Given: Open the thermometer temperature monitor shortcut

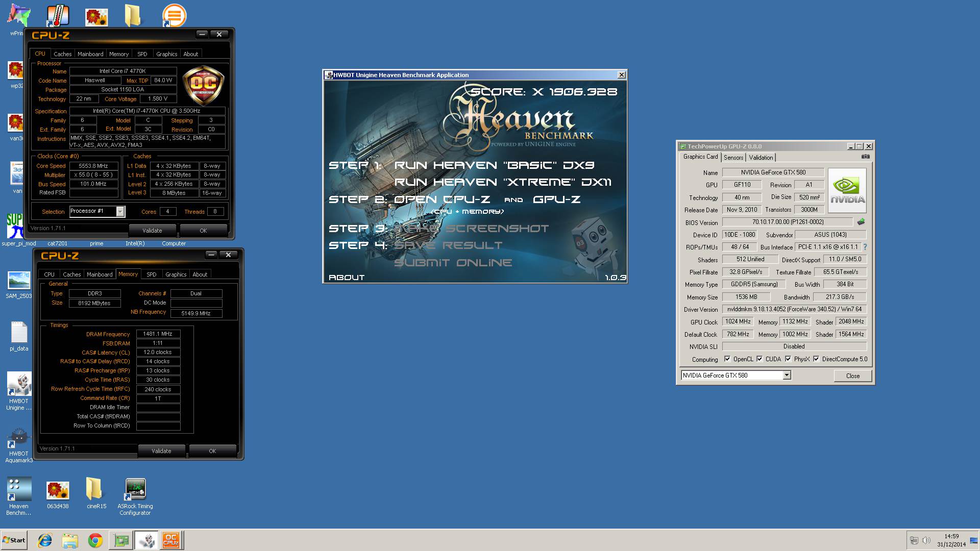Looking at the screenshot, I should point(58,16).
